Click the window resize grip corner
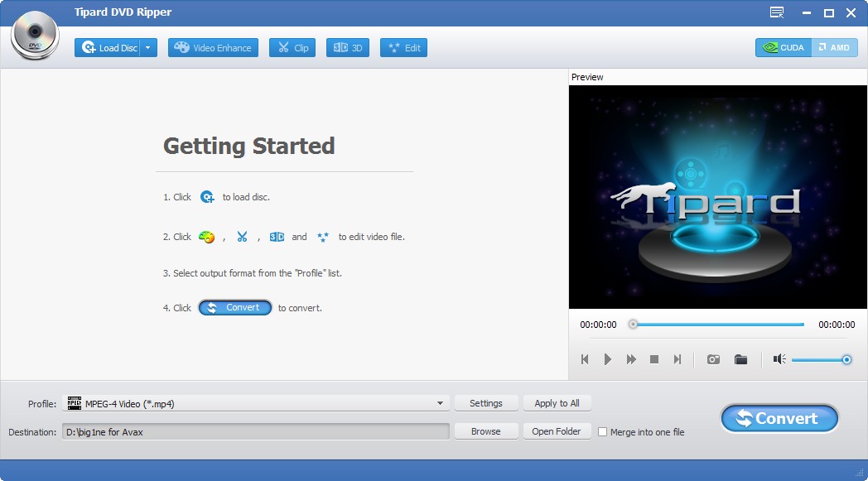Screen dimensions: 868x481 pyautogui.click(x=860, y=472)
